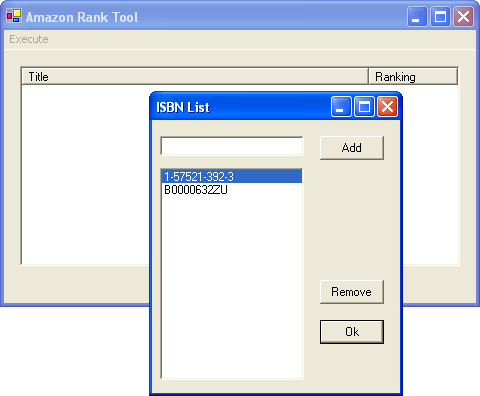The image size is (480, 396).
Task: Select list entry 1-57521-392-3
Action: [232, 176]
